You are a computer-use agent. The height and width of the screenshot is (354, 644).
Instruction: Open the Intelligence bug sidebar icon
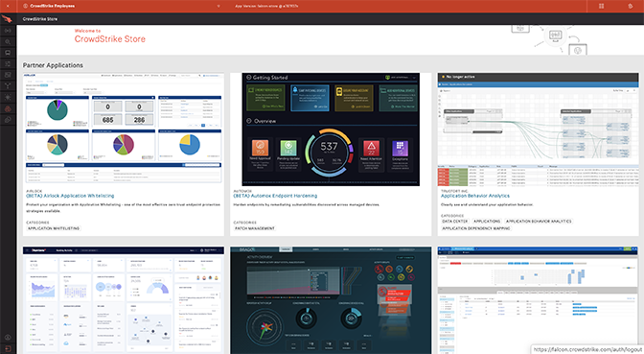pyautogui.click(x=8, y=97)
